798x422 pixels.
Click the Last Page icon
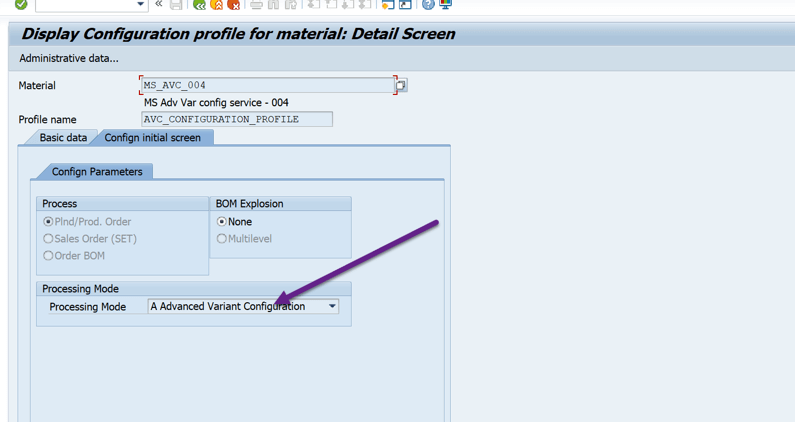pyautogui.click(x=365, y=5)
